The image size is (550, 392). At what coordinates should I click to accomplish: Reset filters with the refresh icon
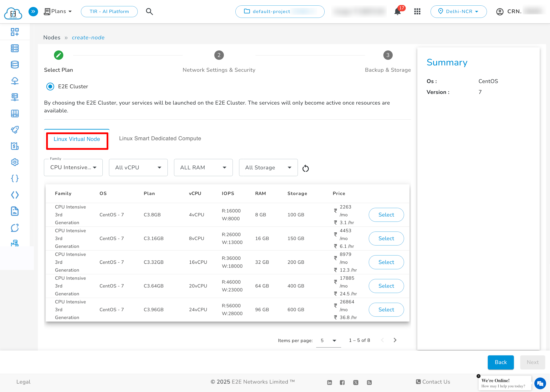[305, 168]
